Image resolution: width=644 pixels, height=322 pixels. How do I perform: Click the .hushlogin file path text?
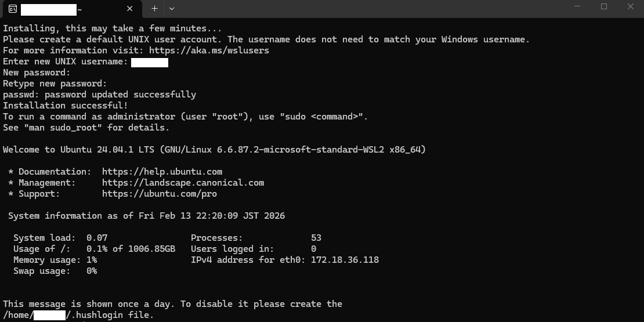[111, 315]
